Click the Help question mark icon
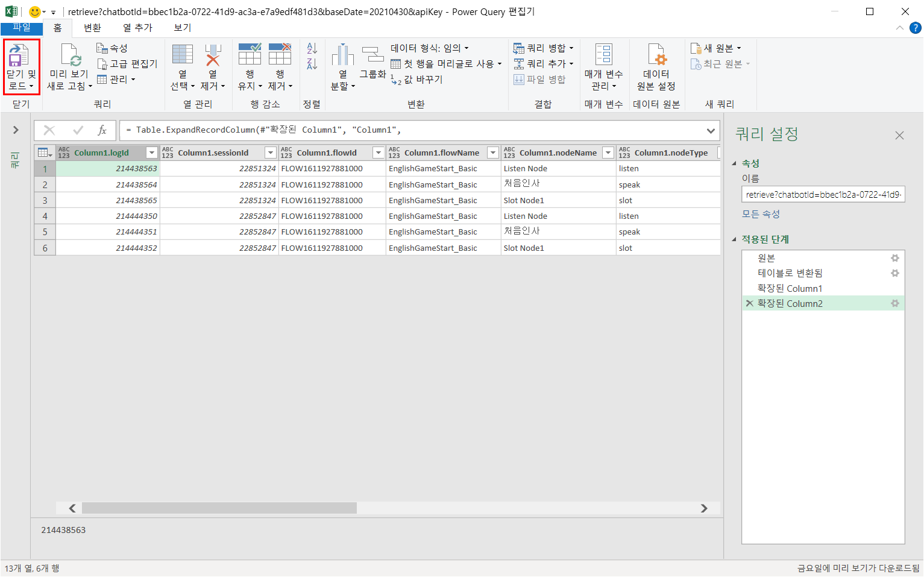 [x=915, y=28]
